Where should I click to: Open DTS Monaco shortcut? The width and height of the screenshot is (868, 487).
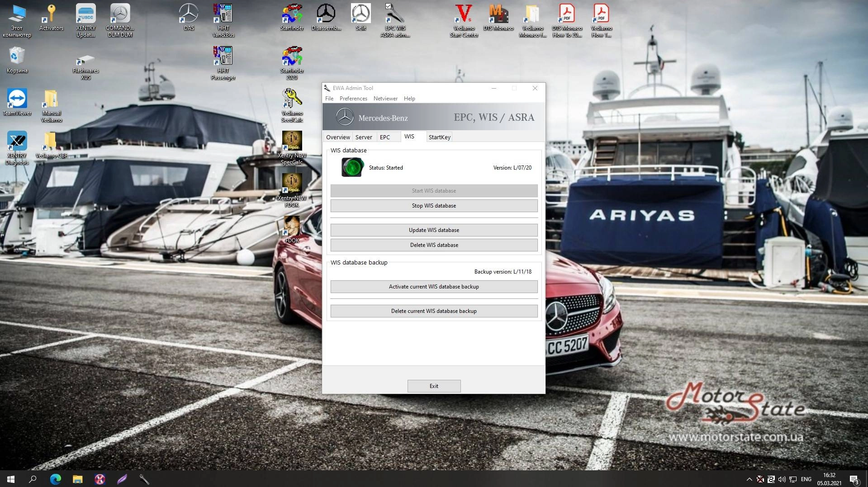(x=498, y=17)
